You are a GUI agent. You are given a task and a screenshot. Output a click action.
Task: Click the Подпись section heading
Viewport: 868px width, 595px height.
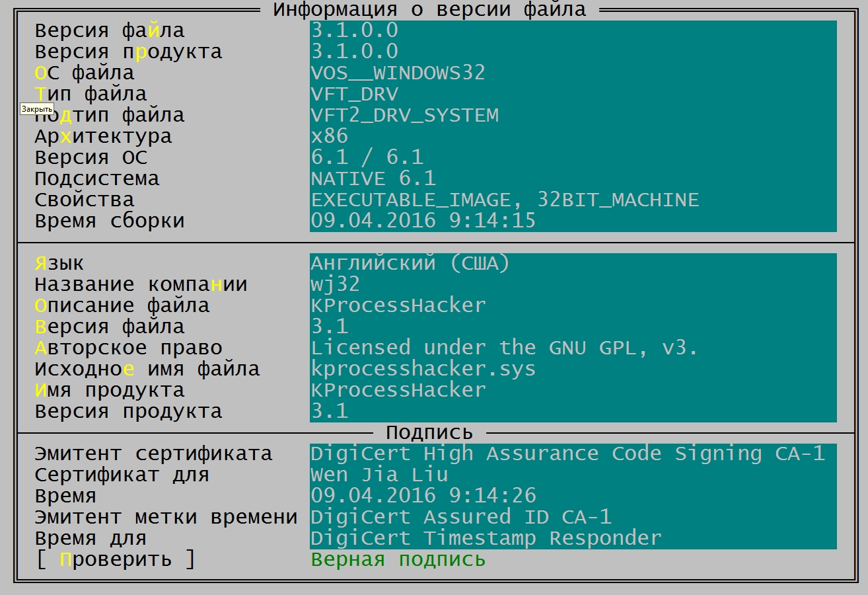pos(429,433)
